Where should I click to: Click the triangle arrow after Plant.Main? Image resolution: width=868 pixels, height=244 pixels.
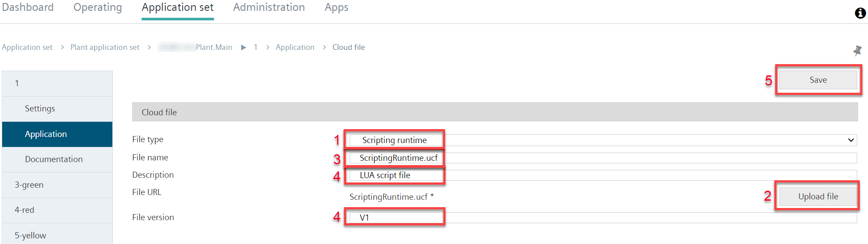click(243, 47)
